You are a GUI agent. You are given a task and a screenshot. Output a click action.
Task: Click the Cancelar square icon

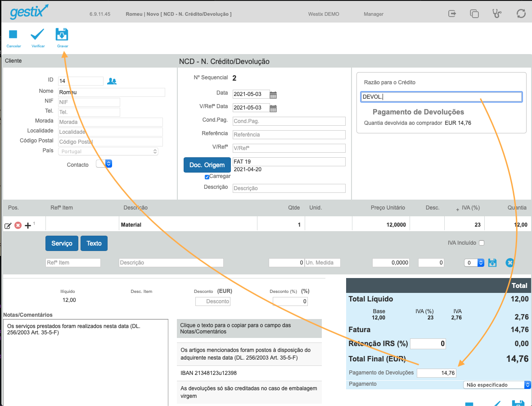coord(13,34)
